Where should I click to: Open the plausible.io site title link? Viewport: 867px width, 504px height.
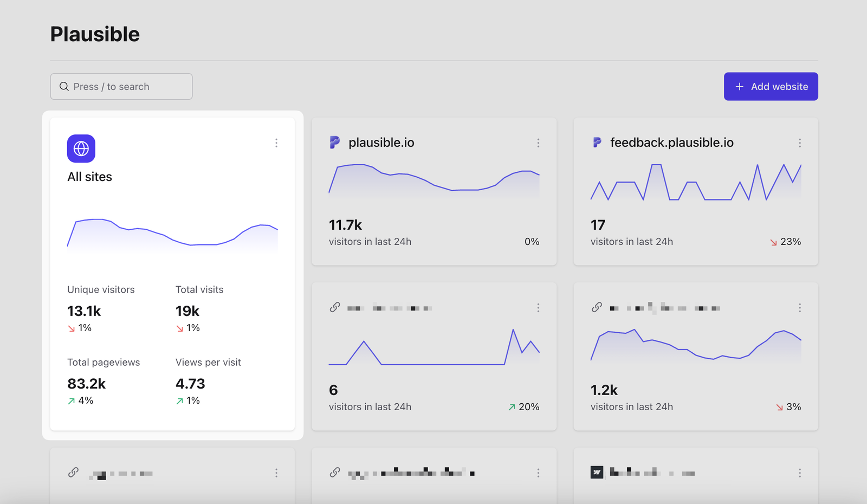tap(381, 143)
